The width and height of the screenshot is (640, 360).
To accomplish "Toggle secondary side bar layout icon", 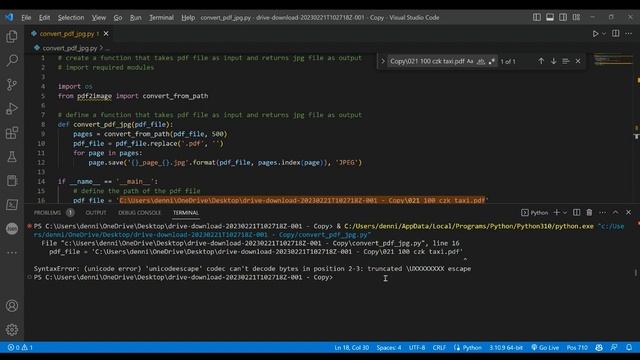I will coord(563,17).
